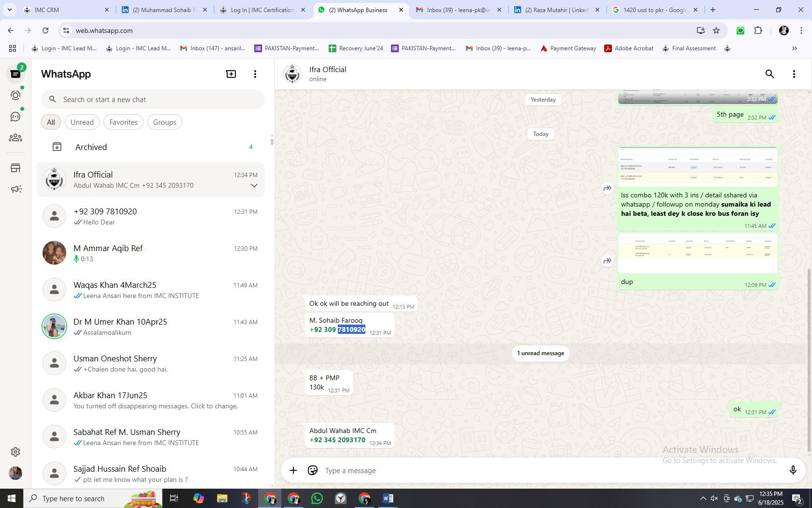
Task: Open the Status icon in sidebar
Action: (x=15, y=95)
